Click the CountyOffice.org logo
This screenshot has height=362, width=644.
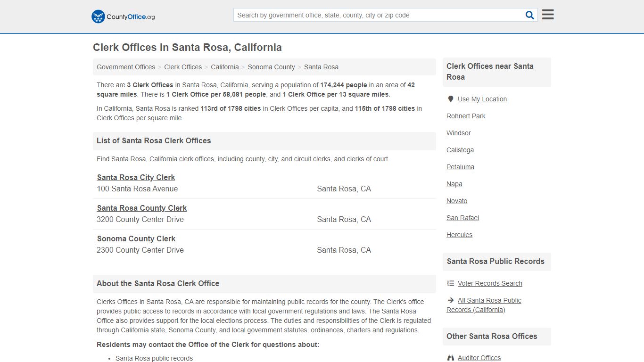(123, 16)
